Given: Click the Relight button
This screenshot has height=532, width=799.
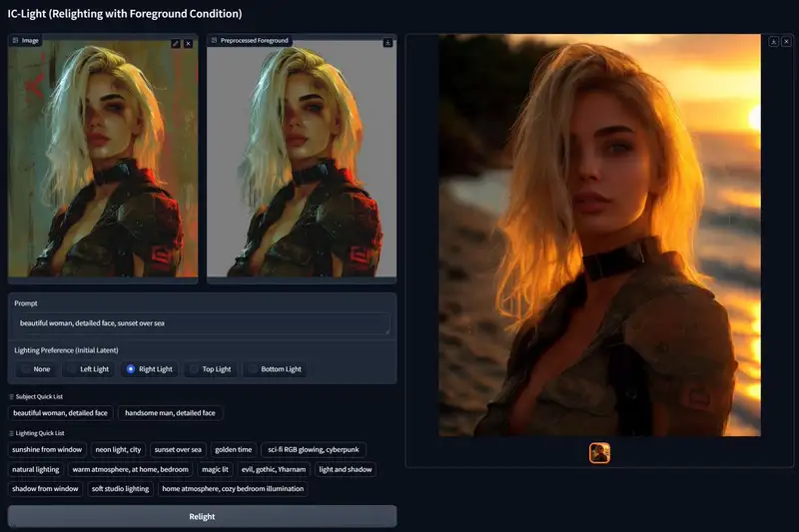Looking at the screenshot, I should pyautogui.click(x=203, y=516).
